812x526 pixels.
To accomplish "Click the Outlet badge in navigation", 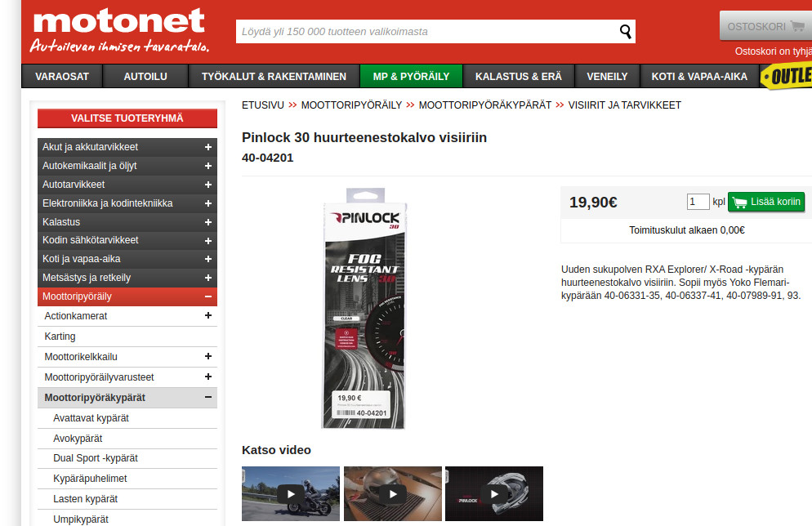I will tap(786, 77).
